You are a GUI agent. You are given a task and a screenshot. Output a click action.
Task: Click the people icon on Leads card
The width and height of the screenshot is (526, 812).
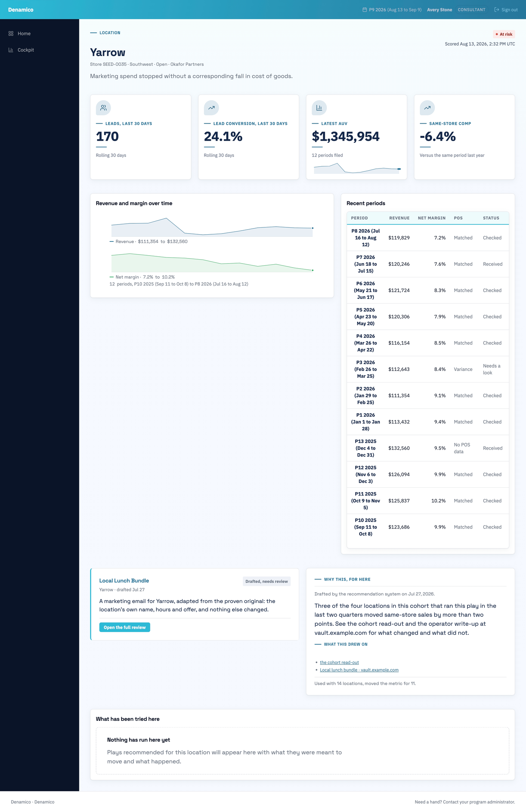click(103, 108)
